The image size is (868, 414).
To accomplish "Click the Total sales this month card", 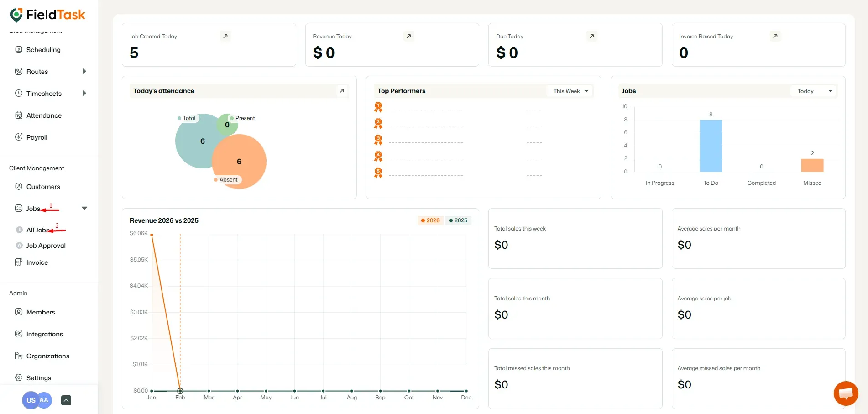I will (x=575, y=308).
